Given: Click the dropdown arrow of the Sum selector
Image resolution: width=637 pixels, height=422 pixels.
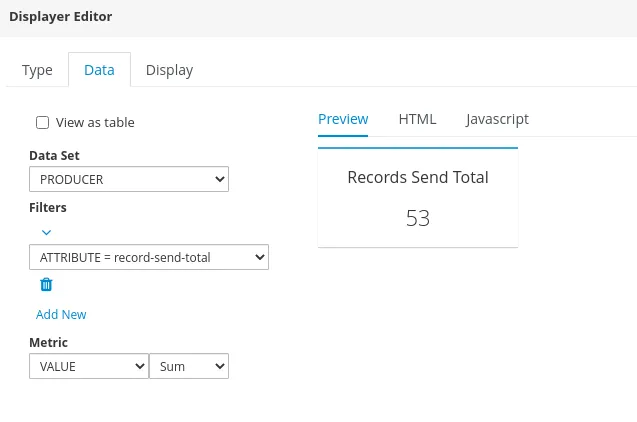Looking at the screenshot, I should tap(220, 366).
